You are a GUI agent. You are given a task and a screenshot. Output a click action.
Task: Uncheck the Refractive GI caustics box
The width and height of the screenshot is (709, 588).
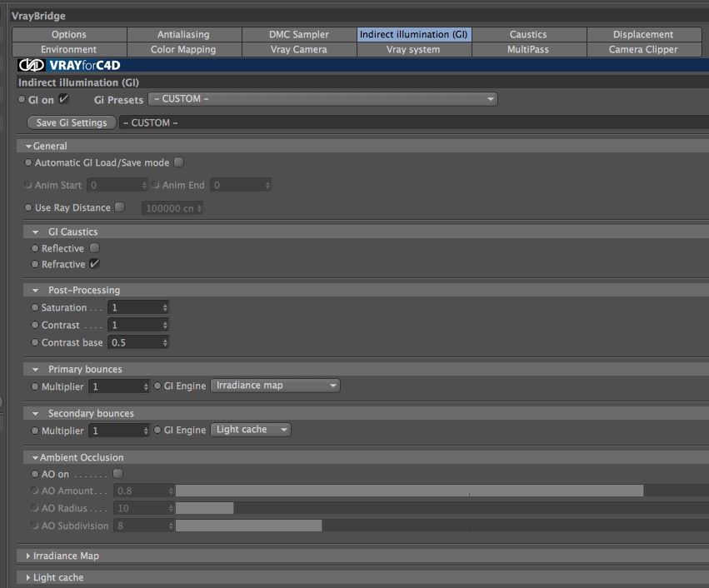coord(94,263)
